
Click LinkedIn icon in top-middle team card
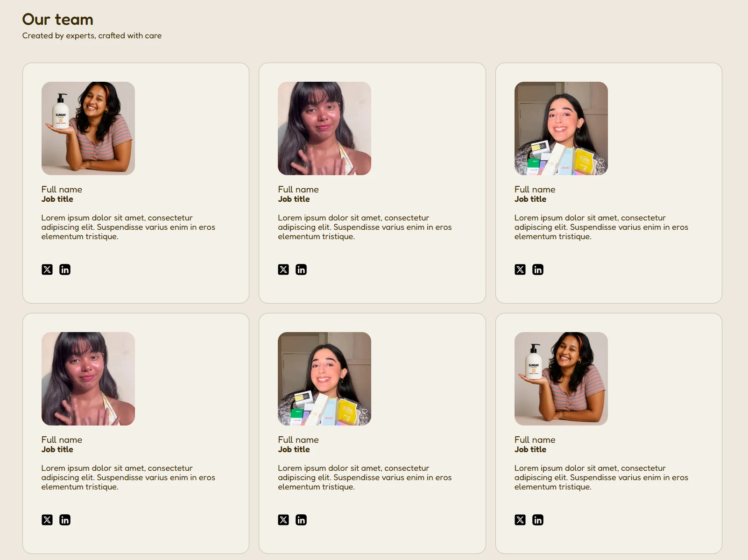click(301, 269)
